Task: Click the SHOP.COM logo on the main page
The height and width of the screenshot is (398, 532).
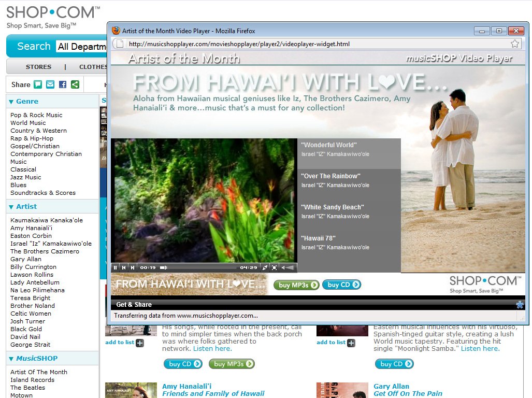Action: pos(53,17)
